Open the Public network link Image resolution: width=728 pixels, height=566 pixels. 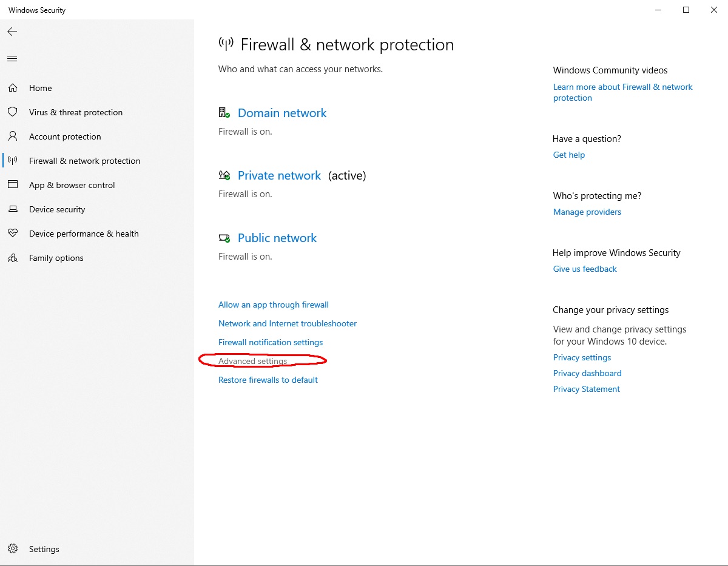click(277, 238)
